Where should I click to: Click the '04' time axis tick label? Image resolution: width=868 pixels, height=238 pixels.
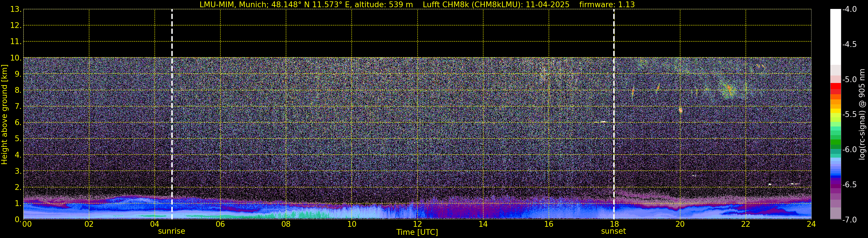pos(155,224)
